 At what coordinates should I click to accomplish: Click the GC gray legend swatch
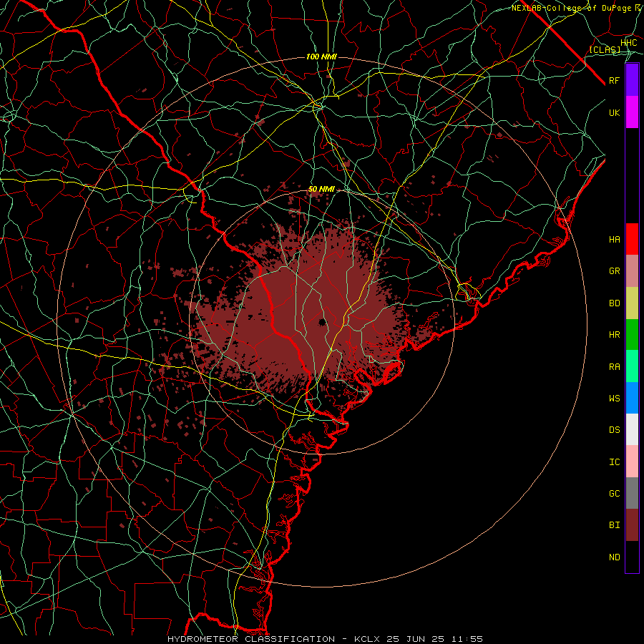pos(632,493)
